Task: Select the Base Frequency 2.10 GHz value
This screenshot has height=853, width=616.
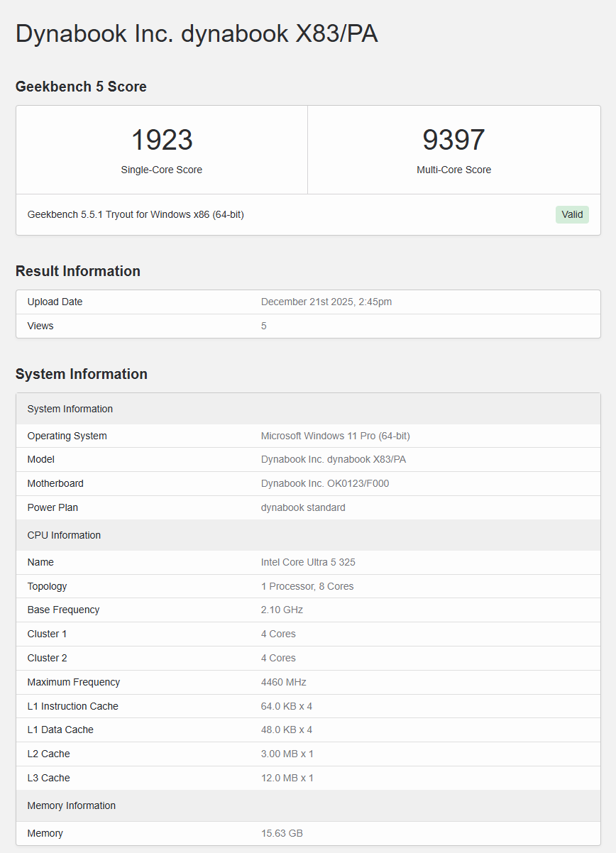Action: click(282, 610)
